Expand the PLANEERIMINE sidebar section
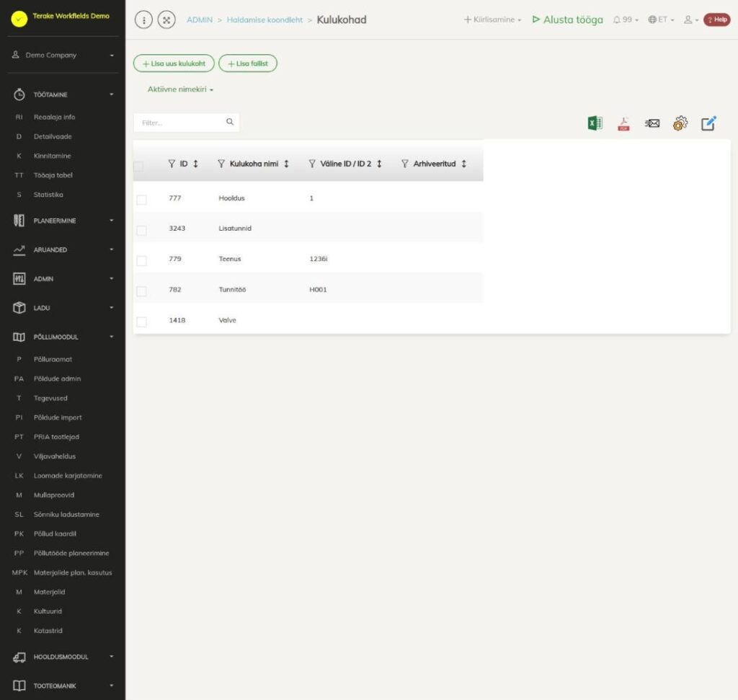Viewport: 738px width, 700px height. coord(63,221)
